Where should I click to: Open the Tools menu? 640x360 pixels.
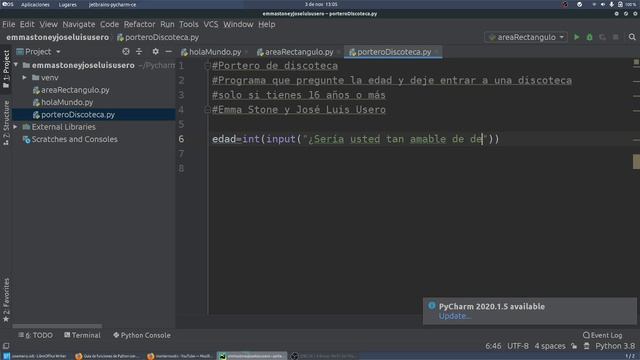click(x=189, y=24)
